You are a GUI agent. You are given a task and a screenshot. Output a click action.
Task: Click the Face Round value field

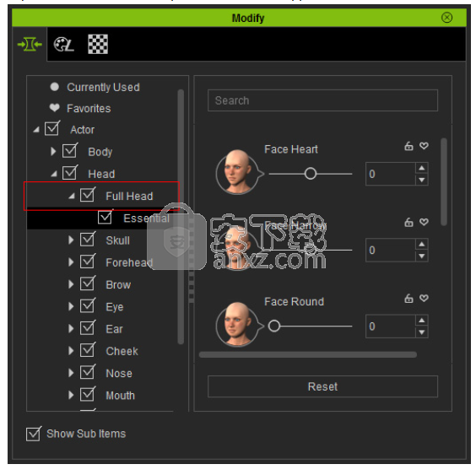[x=391, y=327]
